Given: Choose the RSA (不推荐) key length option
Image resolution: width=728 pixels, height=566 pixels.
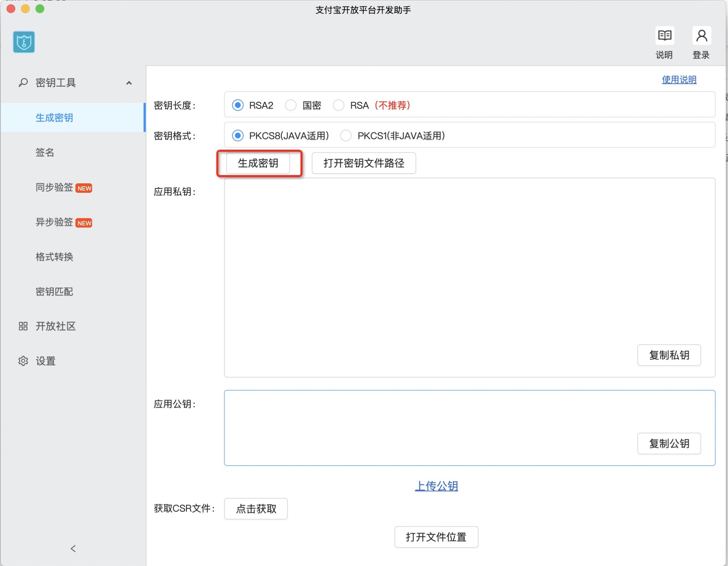Looking at the screenshot, I should tap(339, 105).
